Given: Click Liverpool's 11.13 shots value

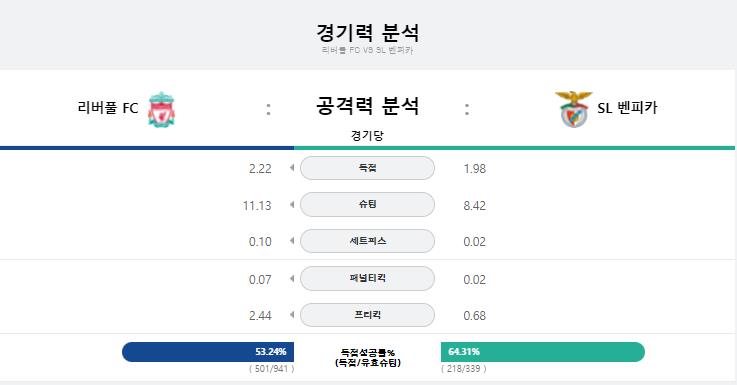Looking at the screenshot, I should tap(257, 205).
